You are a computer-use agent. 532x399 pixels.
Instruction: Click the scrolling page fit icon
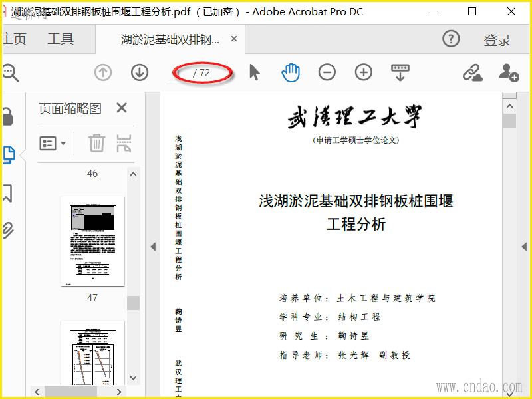click(400, 72)
